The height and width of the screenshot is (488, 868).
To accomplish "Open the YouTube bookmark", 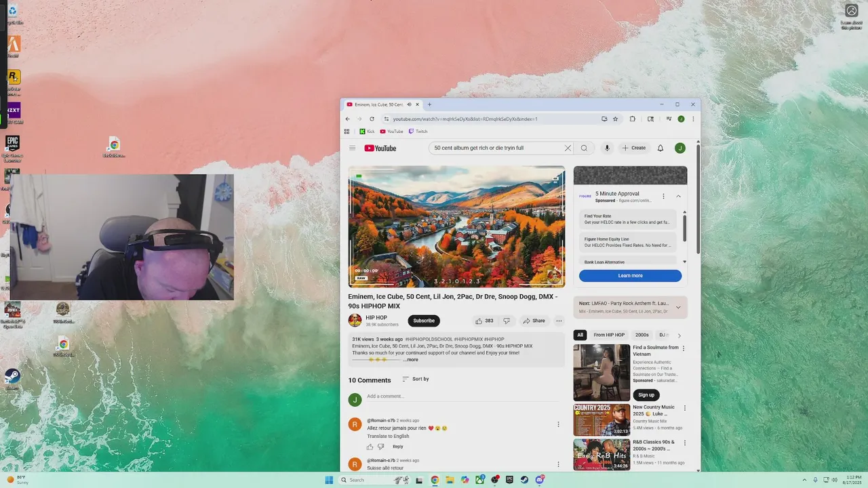I will point(391,131).
